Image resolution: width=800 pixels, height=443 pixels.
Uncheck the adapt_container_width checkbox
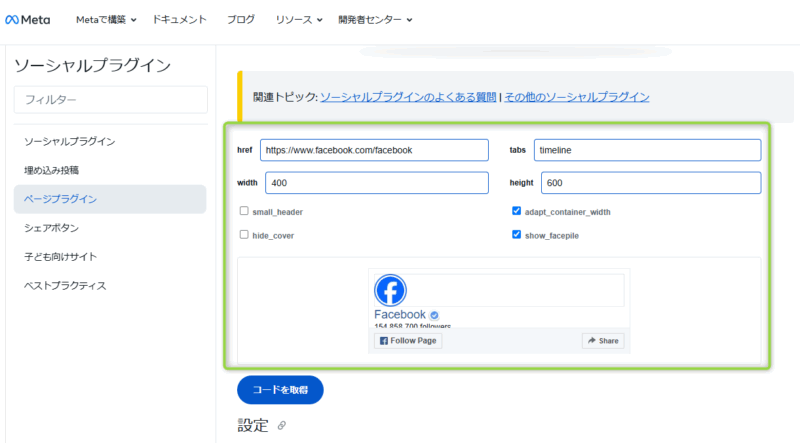(x=516, y=211)
